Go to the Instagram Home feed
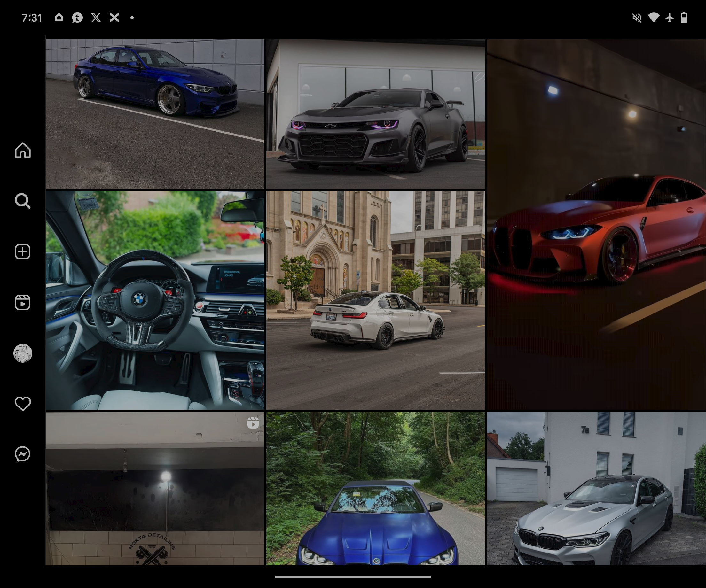The width and height of the screenshot is (706, 588). 23,150
